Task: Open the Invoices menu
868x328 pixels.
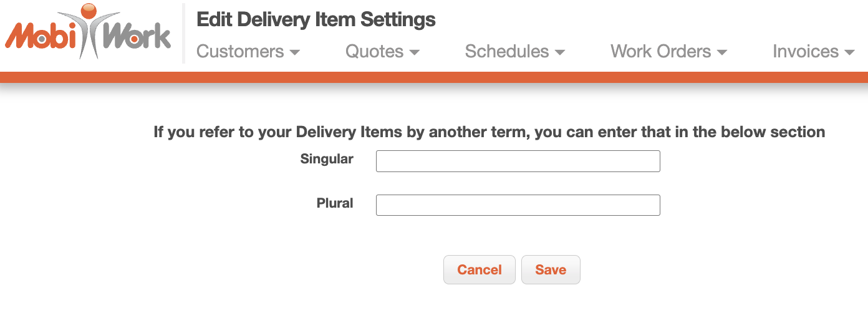Action: point(814,51)
